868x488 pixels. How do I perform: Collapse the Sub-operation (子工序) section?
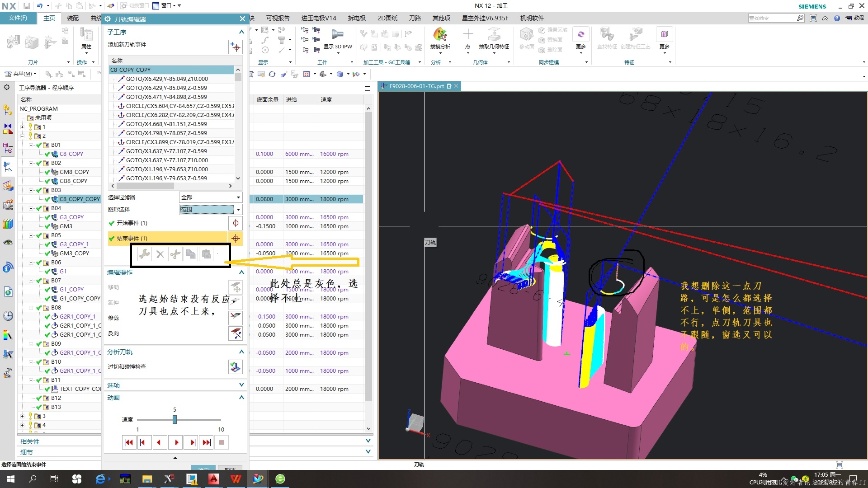coord(241,32)
